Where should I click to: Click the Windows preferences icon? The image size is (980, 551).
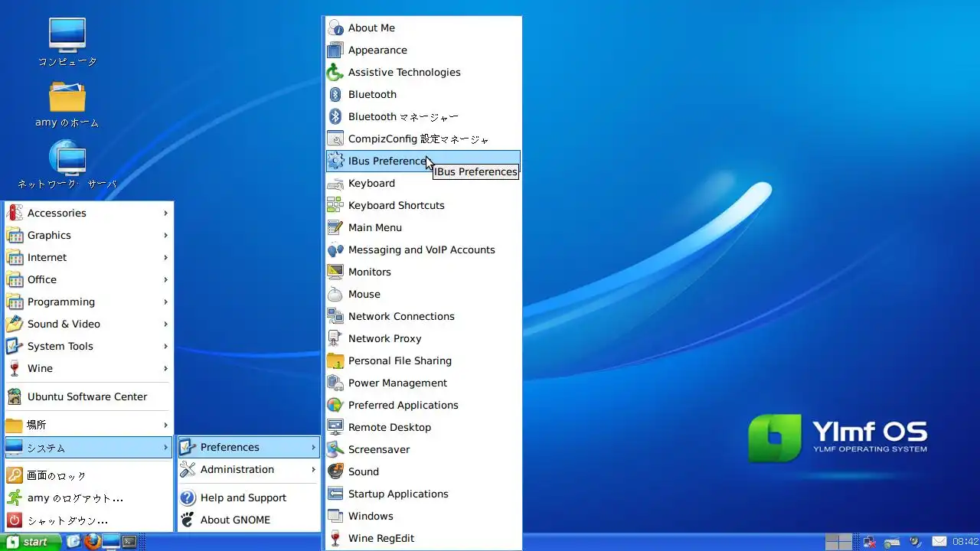335,516
